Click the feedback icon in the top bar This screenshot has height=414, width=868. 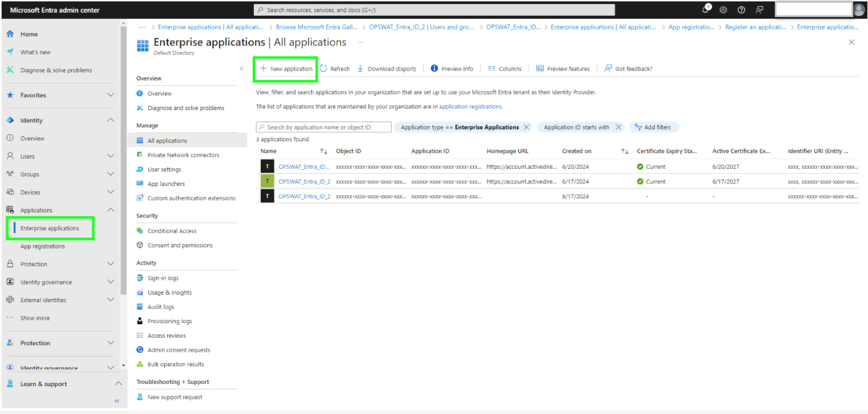click(x=759, y=10)
